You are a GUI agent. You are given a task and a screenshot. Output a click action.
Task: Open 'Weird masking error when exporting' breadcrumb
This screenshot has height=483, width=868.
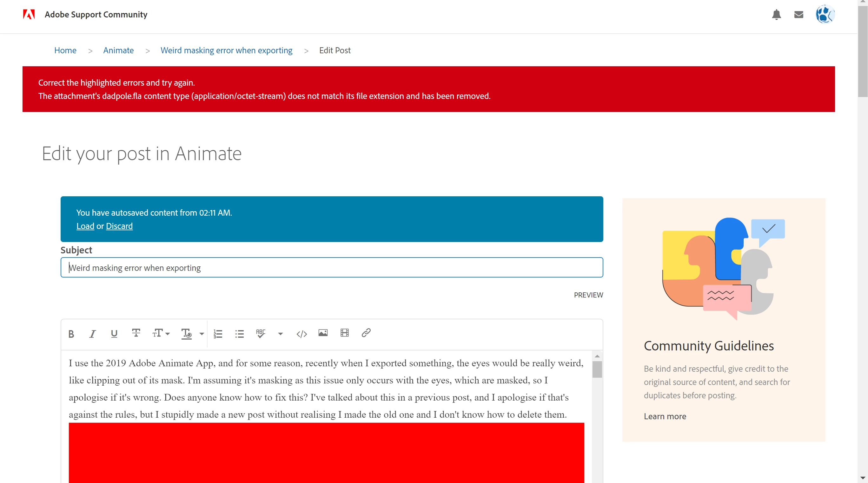226,50
